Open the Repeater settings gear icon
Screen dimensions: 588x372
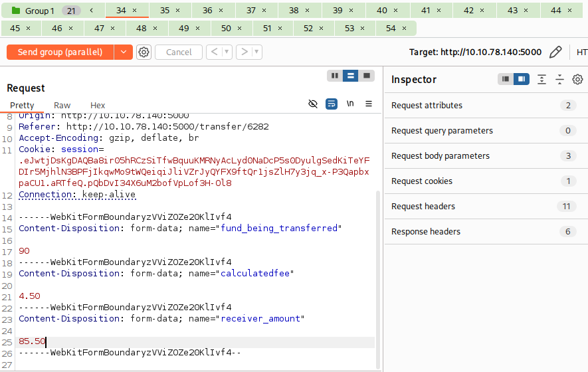click(144, 52)
